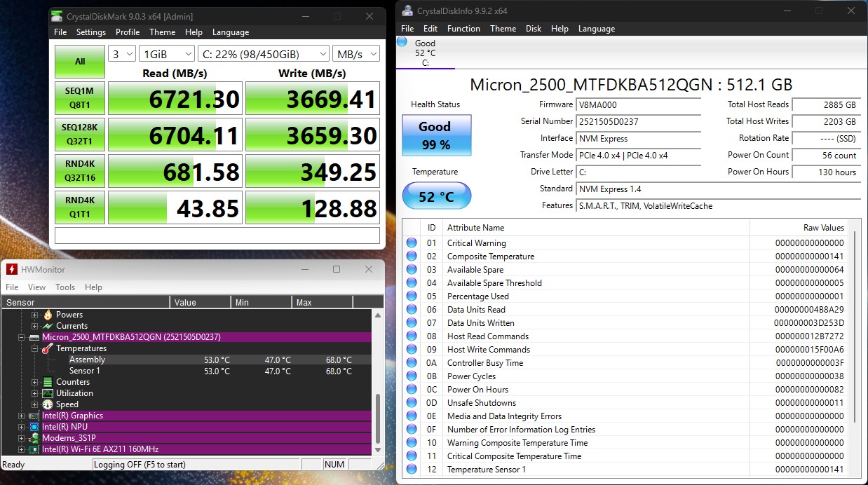Click the Utilization icon in HWMonitor tree
The width and height of the screenshot is (868, 485).
48,393
